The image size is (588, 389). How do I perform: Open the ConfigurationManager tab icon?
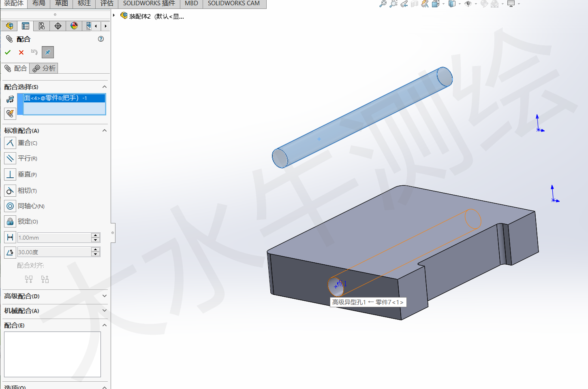pyautogui.click(x=42, y=26)
